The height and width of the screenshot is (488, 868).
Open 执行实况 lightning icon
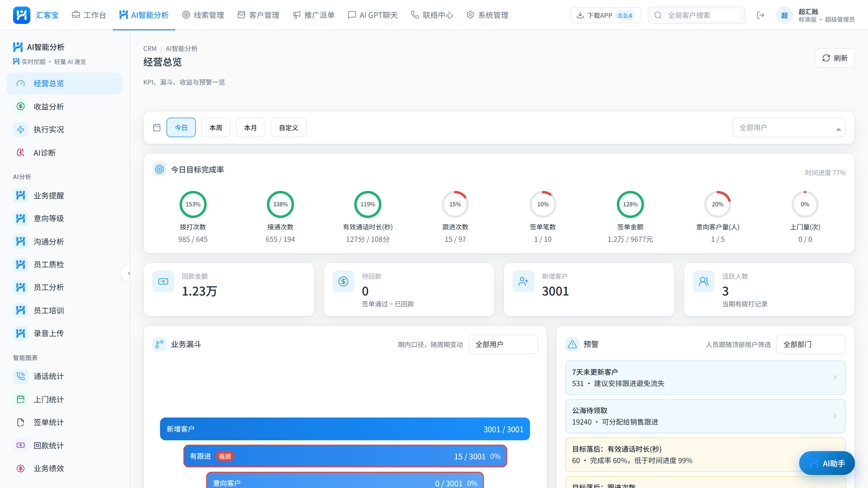21,129
